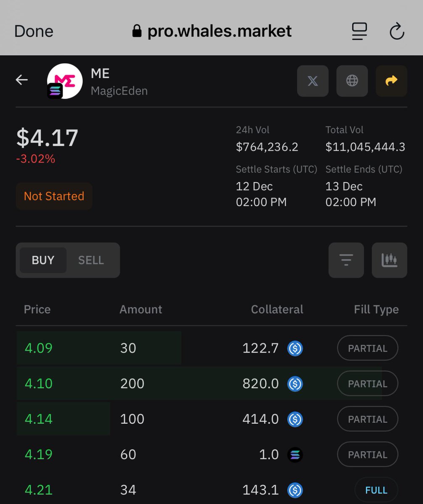Sort by the Collateral column header
The width and height of the screenshot is (423, 504).
[x=277, y=310]
